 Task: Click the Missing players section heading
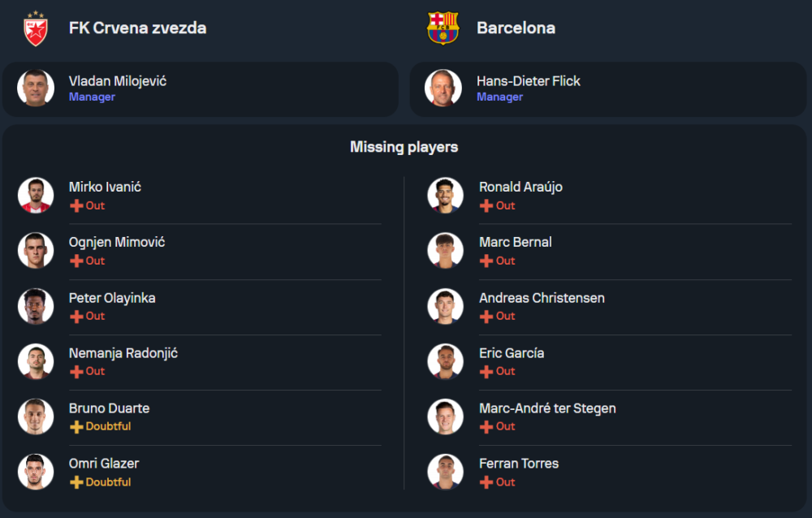point(404,147)
